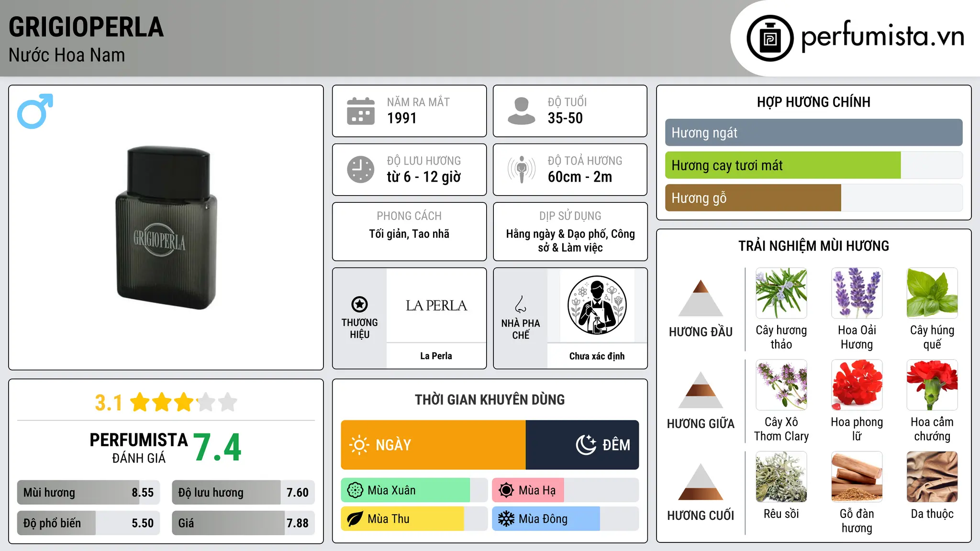Click the Perfumista score 7.4
The height and width of the screenshot is (551, 980).
(218, 448)
